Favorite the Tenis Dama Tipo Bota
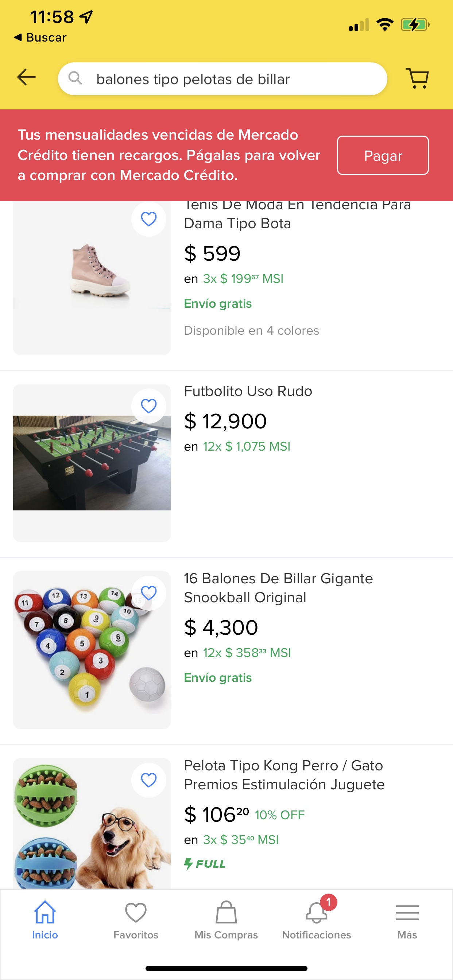Image resolution: width=453 pixels, height=980 pixels. point(148,219)
